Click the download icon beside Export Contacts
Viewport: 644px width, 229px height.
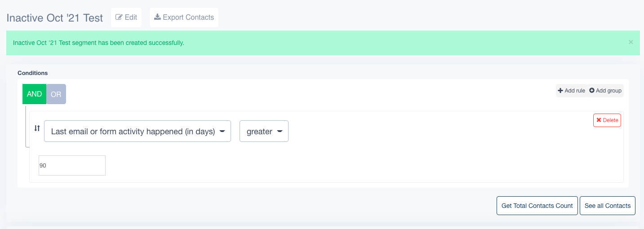click(x=157, y=18)
